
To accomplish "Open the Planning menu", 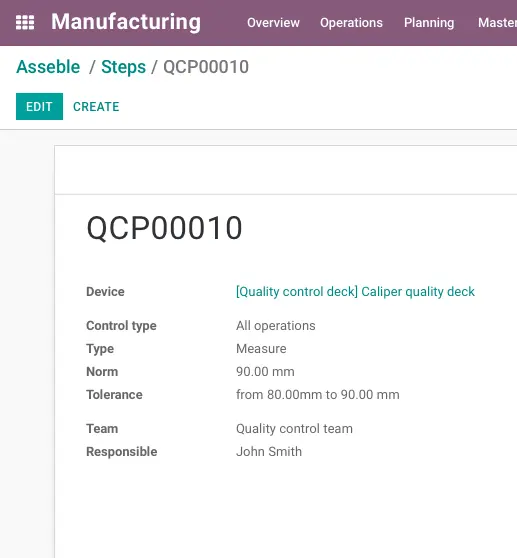I will tap(429, 23).
